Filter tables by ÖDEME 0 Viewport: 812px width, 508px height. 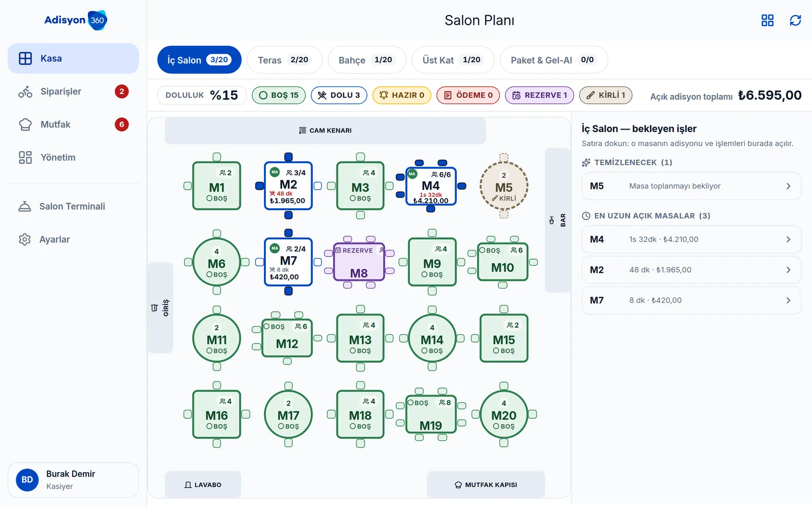coord(468,95)
